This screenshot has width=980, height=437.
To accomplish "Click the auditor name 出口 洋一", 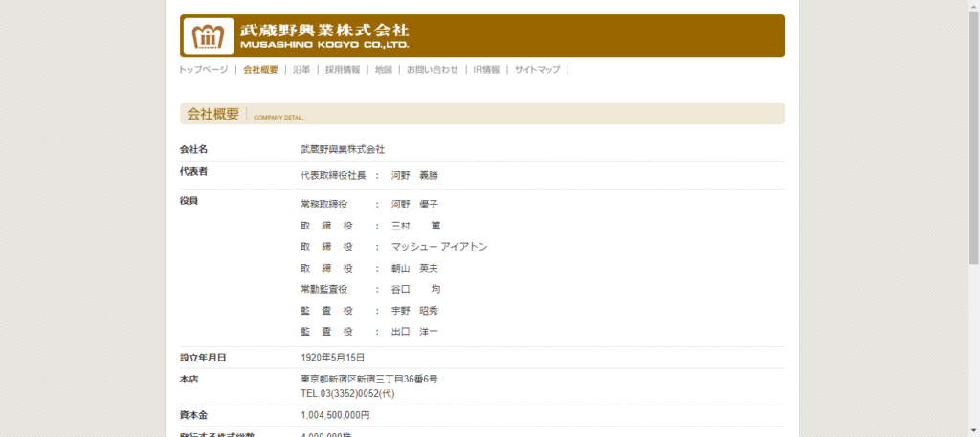I will point(415,332).
